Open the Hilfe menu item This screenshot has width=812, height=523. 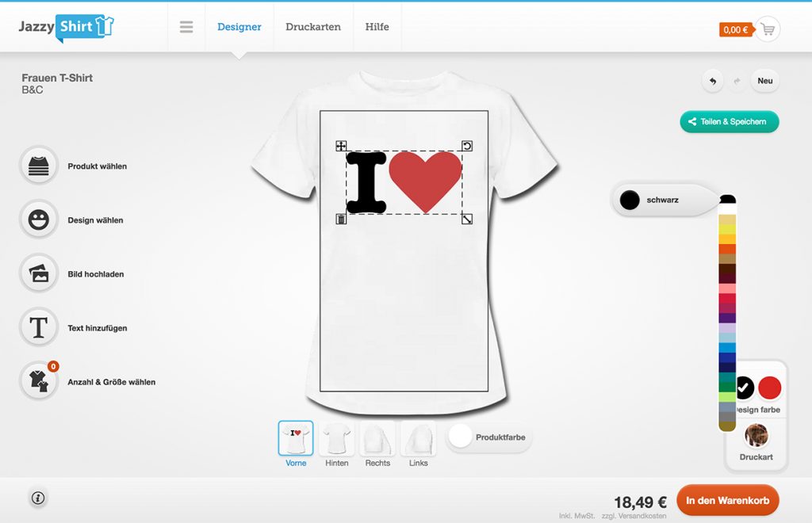(x=377, y=27)
